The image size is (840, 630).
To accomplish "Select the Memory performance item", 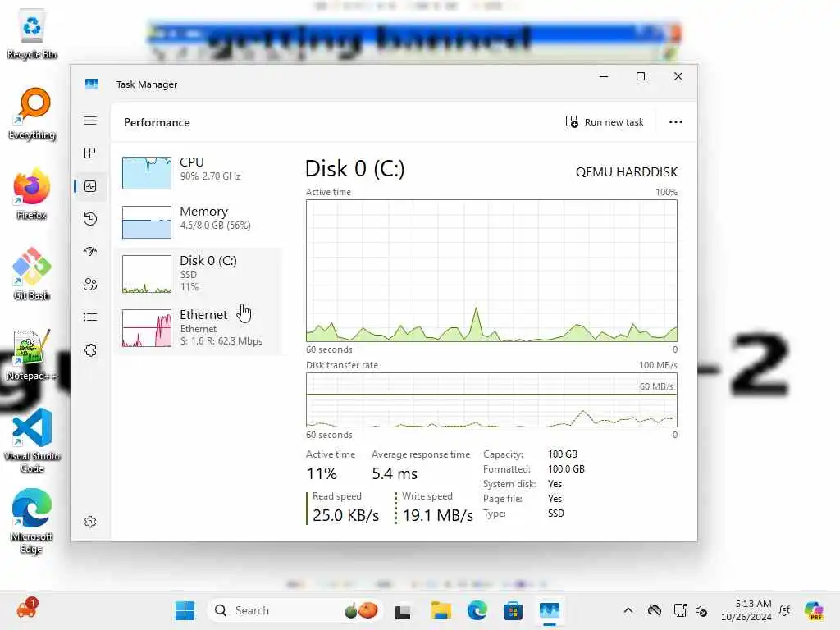I will [x=199, y=221].
